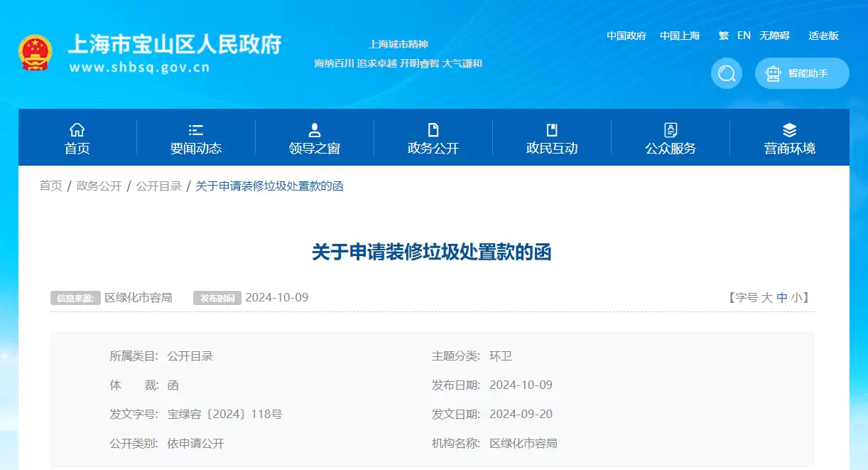Image resolution: width=868 pixels, height=470 pixels.
Task: Open the search magnifier icon
Action: (726, 73)
